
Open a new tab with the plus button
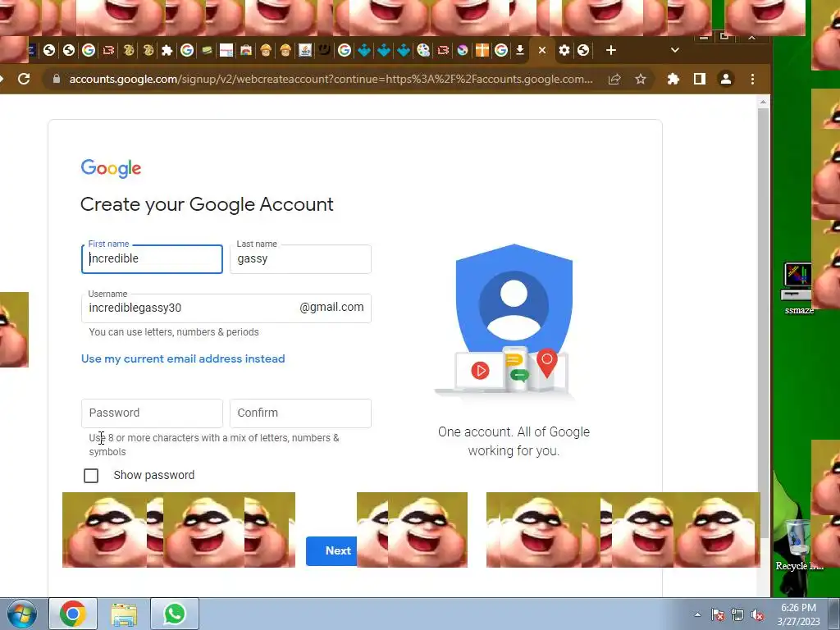click(x=610, y=50)
